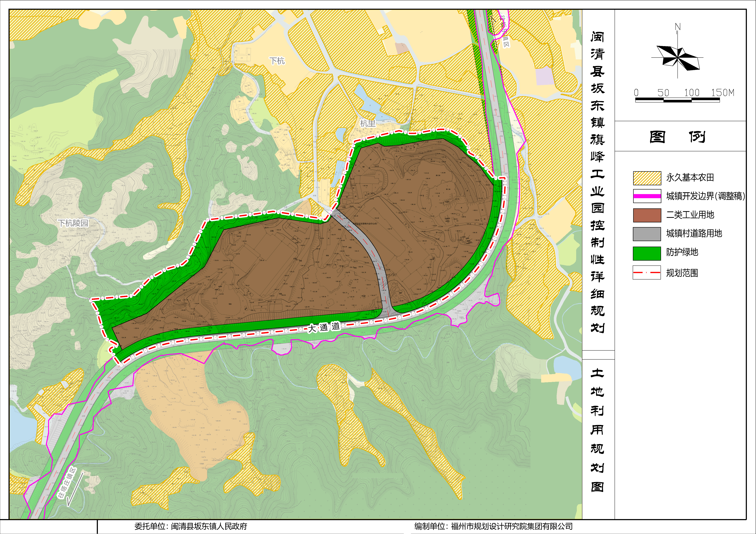Click the brown 二类工业用地 legend swatch

(647, 215)
